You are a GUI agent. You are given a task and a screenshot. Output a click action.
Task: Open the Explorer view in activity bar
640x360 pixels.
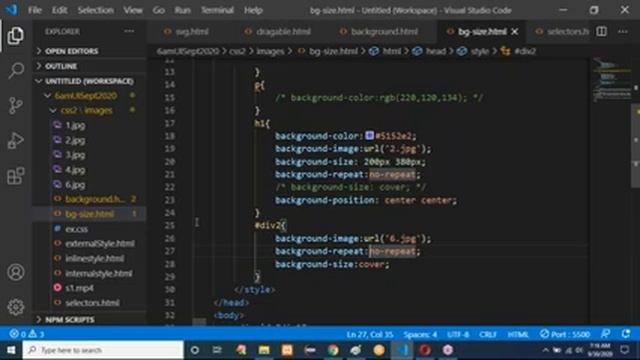point(16,36)
